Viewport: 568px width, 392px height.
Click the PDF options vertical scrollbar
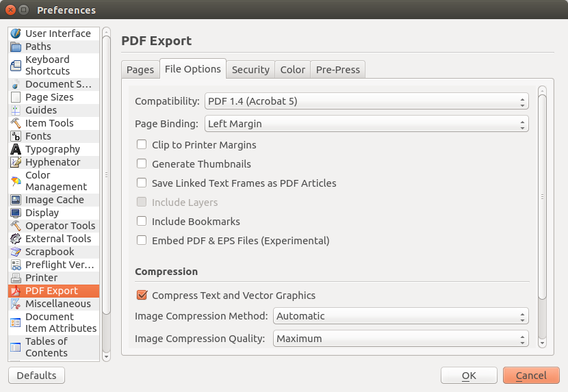click(x=542, y=197)
